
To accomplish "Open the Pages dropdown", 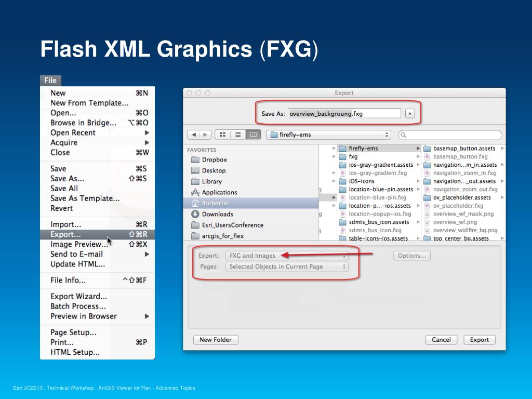I will tap(287, 267).
